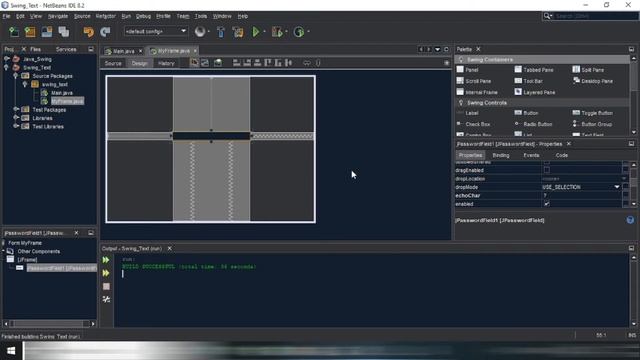Collapse the Swing Containers palette category

coord(461,60)
